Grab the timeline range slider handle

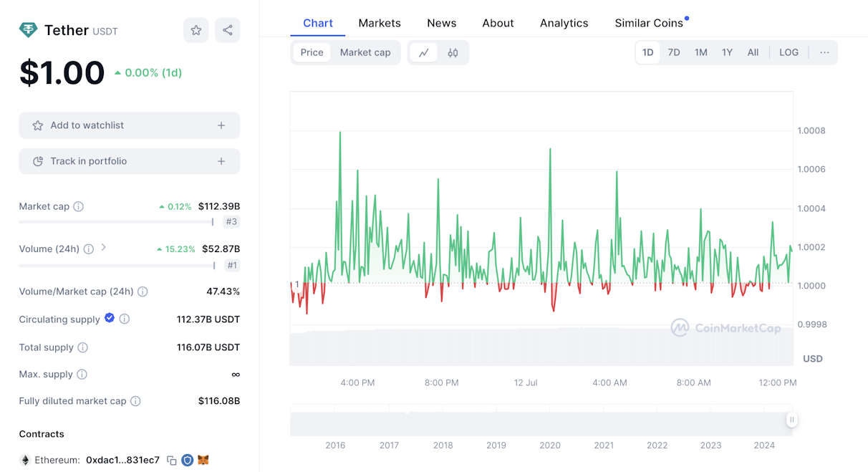pyautogui.click(x=791, y=420)
